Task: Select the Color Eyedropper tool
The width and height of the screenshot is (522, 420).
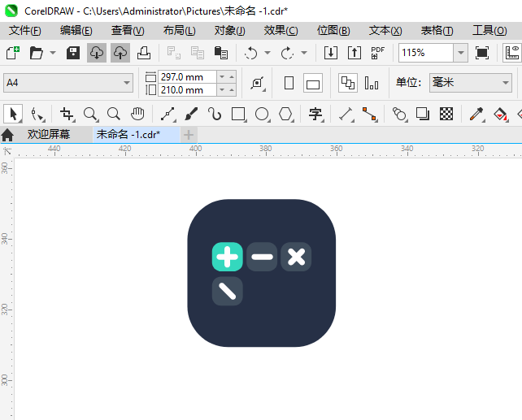Action: [x=476, y=114]
